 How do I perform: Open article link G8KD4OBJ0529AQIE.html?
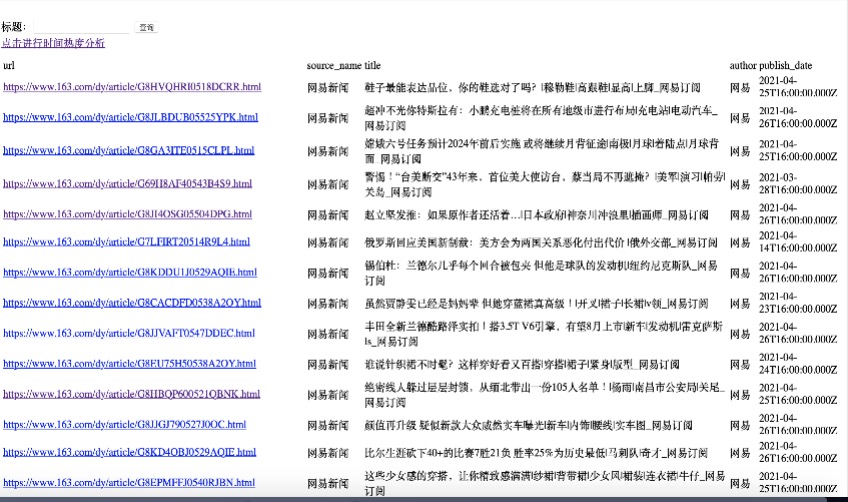130,452
